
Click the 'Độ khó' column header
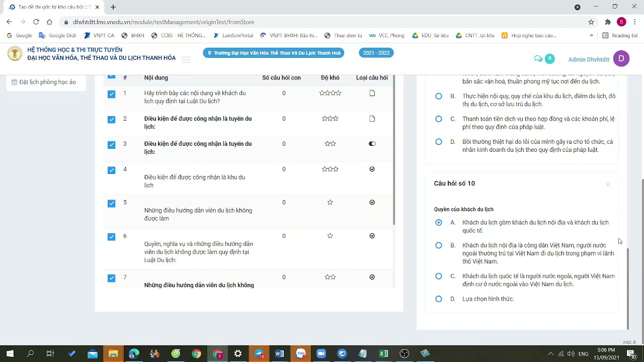coord(330,77)
